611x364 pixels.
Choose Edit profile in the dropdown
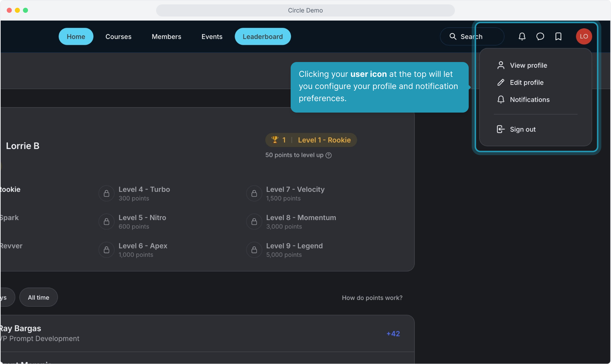(526, 83)
